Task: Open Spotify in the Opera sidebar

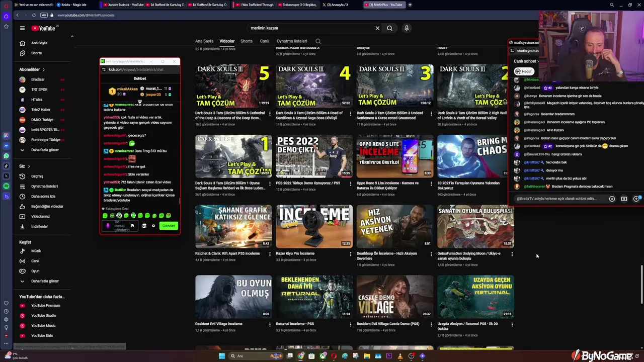Action: coord(6,186)
